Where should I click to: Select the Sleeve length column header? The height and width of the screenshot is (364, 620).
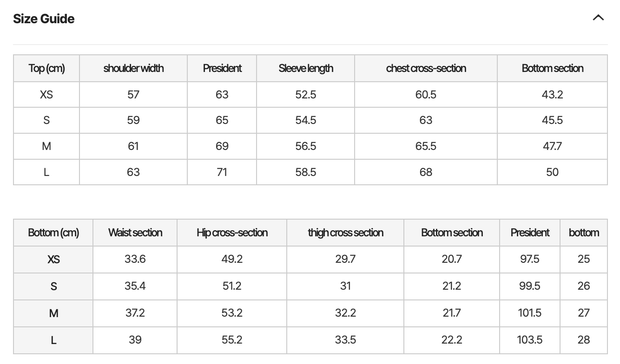(306, 68)
